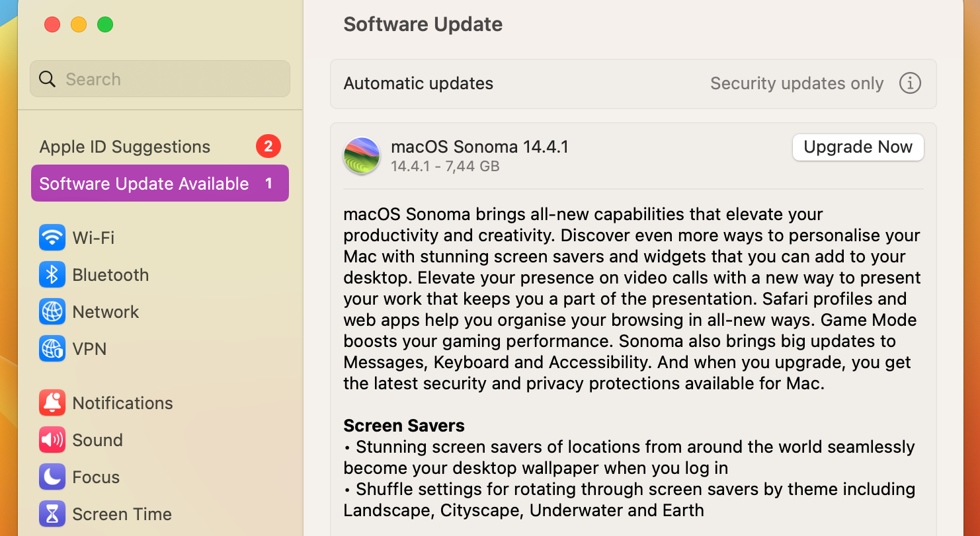Open Screen Time via its hourglass icon
Image resolution: width=980 pixels, height=536 pixels.
click(x=52, y=514)
